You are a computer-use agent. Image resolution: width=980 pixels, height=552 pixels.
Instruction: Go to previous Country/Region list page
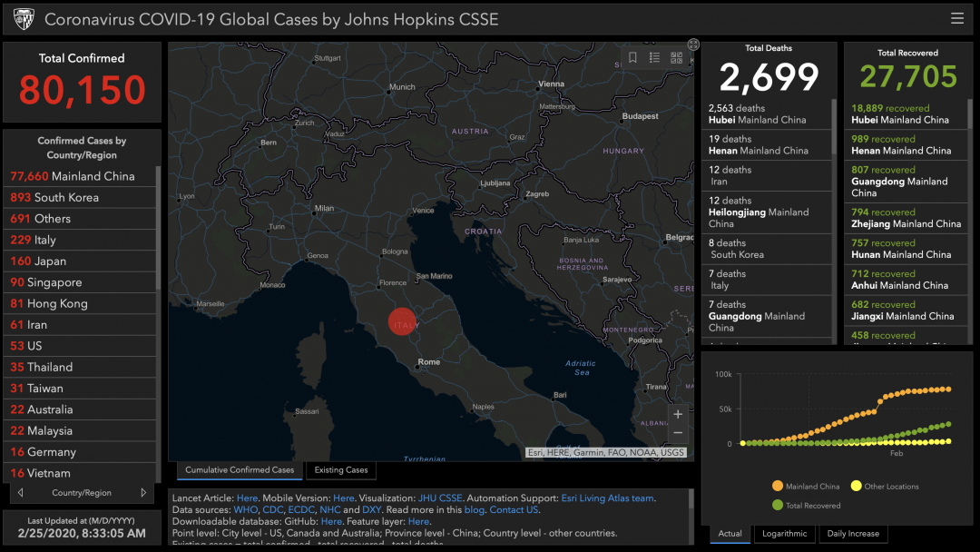point(21,493)
